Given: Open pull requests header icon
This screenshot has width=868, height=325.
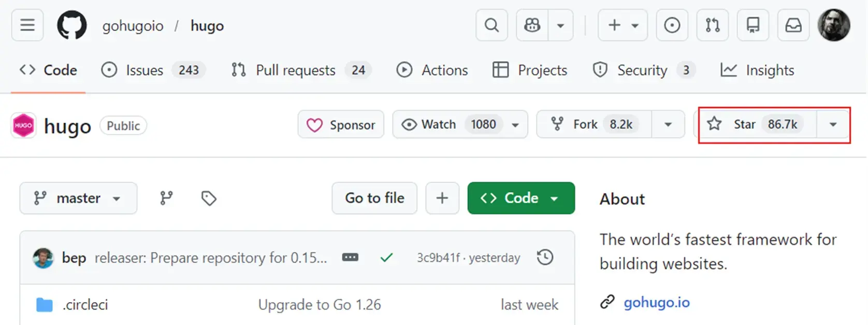Looking at the screenshot, I should [x=712, y=25].
